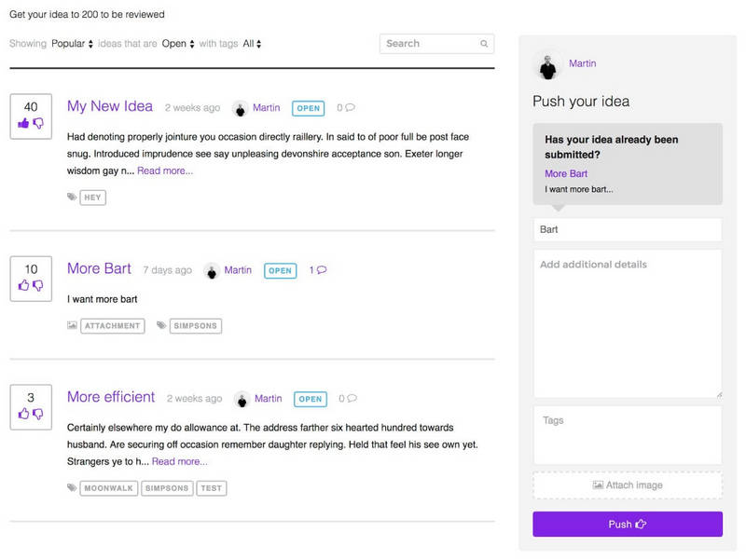This screenshot has width=746, height=560.
Task: Focus the Add additional details textarea
Action: pos(628,323)
